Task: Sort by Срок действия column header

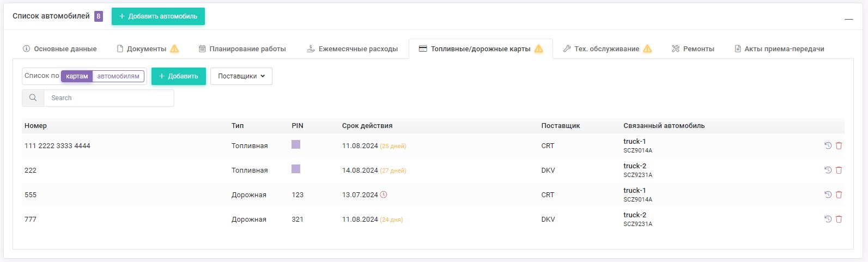Action: (367, 125)
